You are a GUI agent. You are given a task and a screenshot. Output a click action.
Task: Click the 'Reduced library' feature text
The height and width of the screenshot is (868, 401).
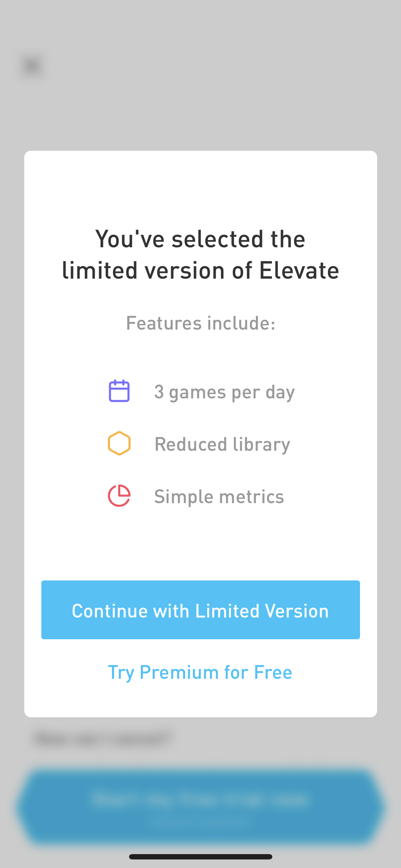tap(222, 444)
